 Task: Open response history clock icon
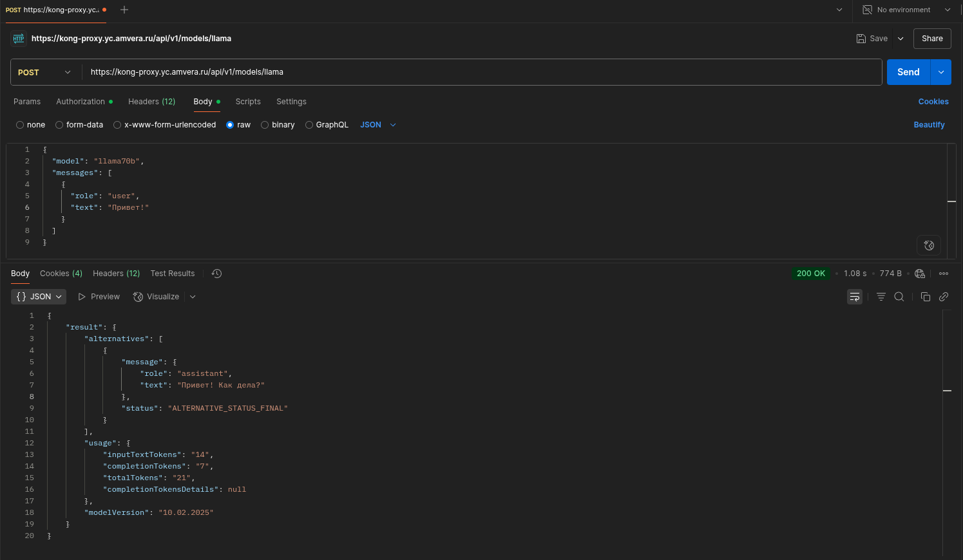(x=217, y=274)
